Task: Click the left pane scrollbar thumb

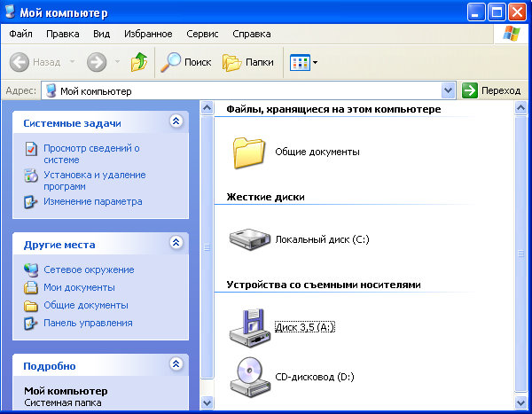Action: tap(207, 247)
